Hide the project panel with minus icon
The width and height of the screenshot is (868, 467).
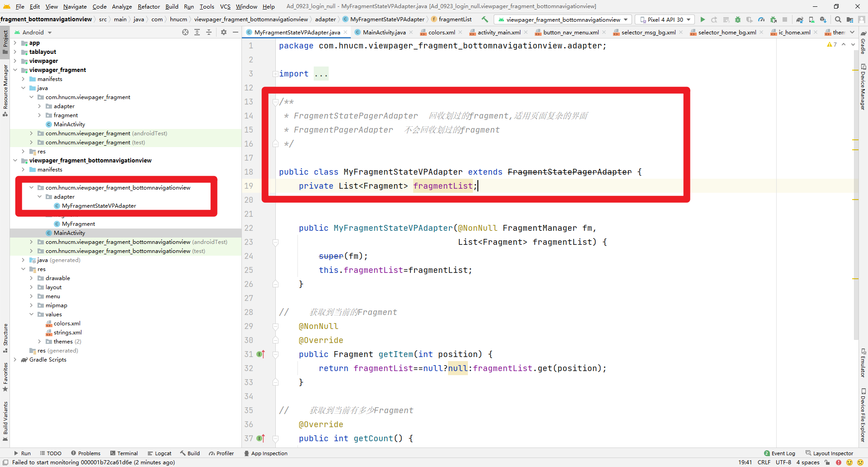(236, 32)
